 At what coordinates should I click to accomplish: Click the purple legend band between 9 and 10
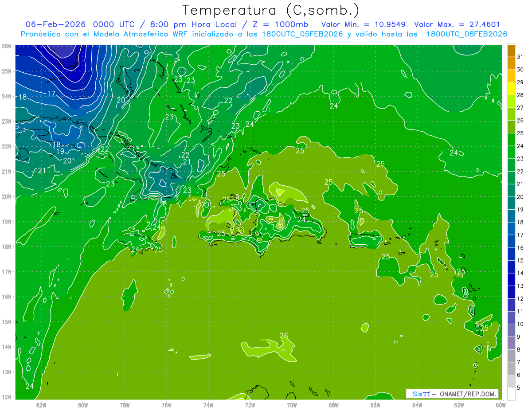pyautogui.click(x=511, y=331)
